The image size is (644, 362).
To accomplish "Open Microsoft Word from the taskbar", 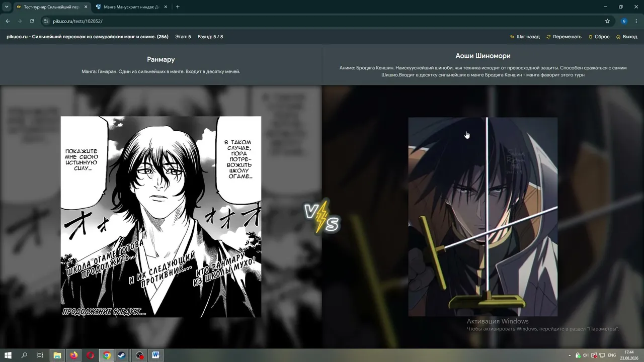I will coord(155,355).
